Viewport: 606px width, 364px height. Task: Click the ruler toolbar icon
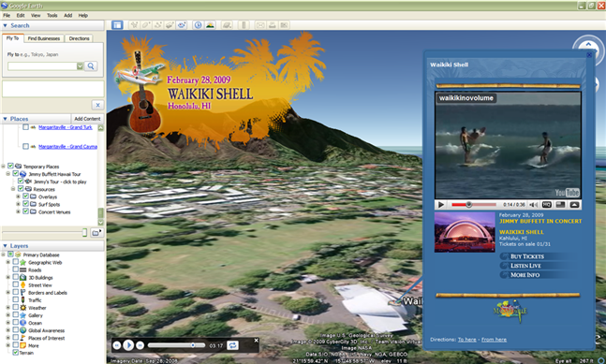point(244,25)
